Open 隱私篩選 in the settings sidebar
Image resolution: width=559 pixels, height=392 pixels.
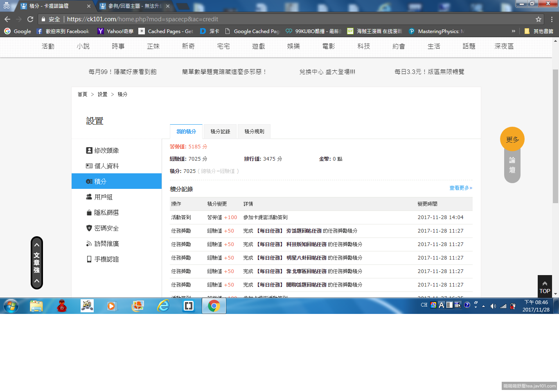(117, 213)
